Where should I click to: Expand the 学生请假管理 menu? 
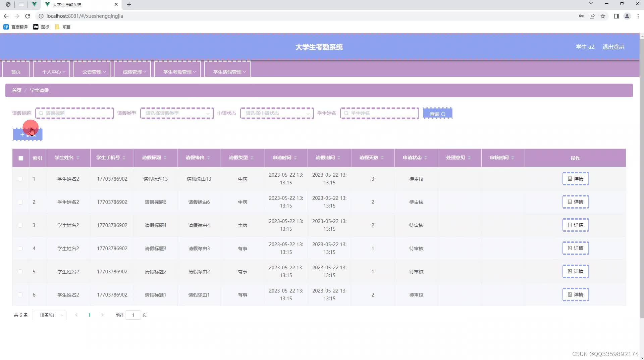pyautogui.click(x=227, y=70)
